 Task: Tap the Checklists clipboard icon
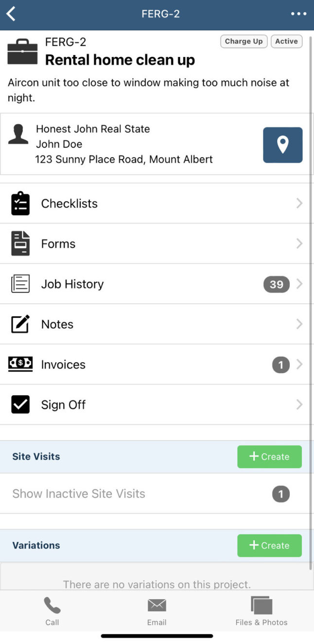20,203
